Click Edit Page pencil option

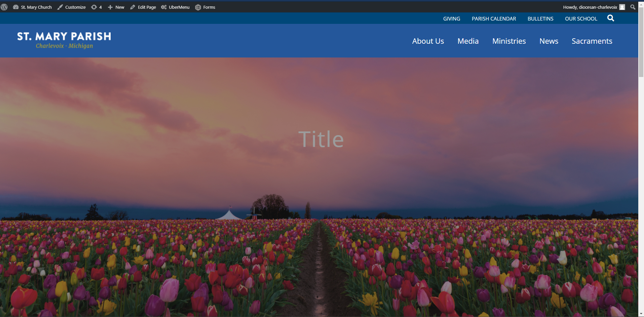[x=143, y=7]
